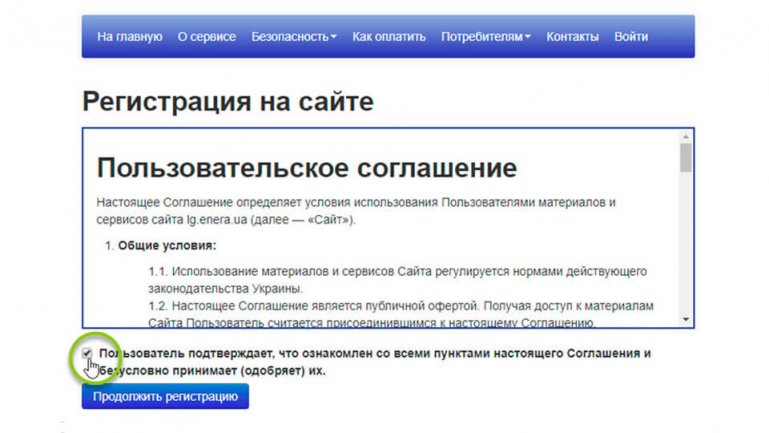
Task: Click clause '1.1. Использование материалов' text
Action: click(x=398, y=280)
